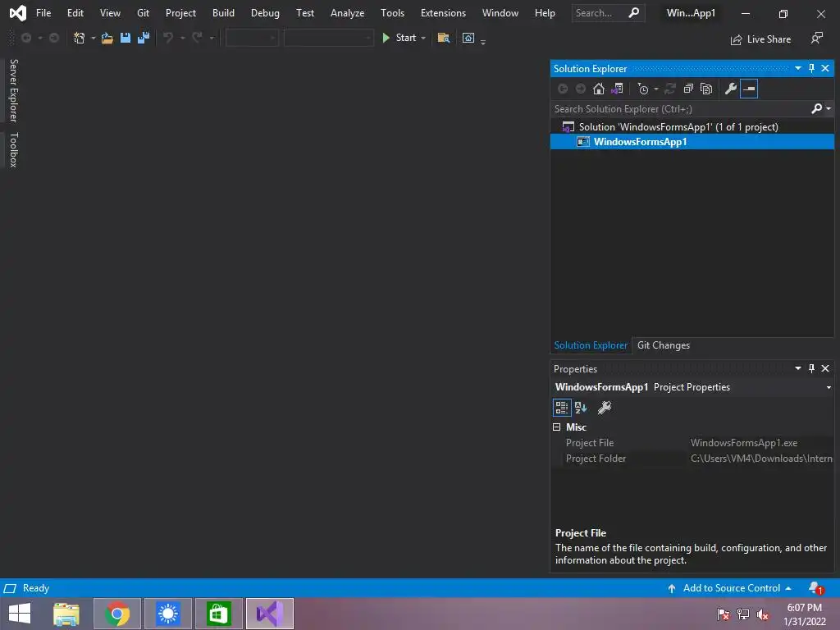Open Property Pages wrench icon in Properties

[605, 408]
